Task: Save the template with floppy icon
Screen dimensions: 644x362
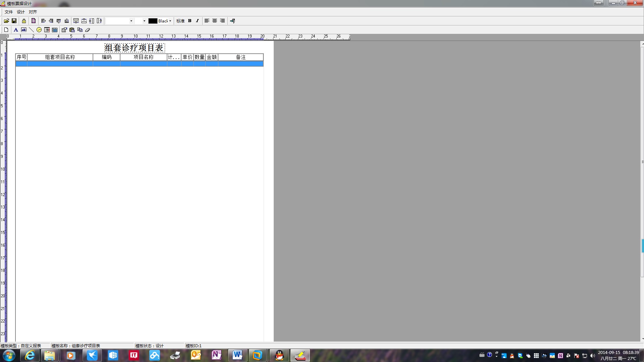Action: [x=14, y=21]
